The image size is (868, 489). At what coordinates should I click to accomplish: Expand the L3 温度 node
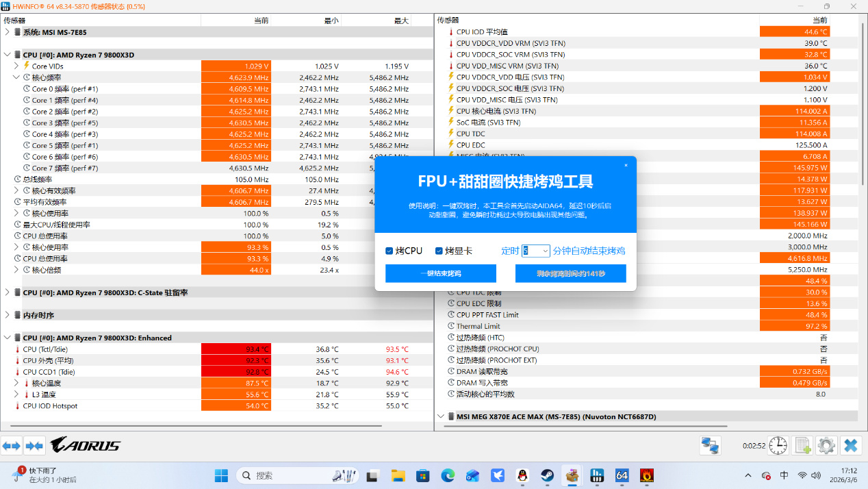[16, 394]
